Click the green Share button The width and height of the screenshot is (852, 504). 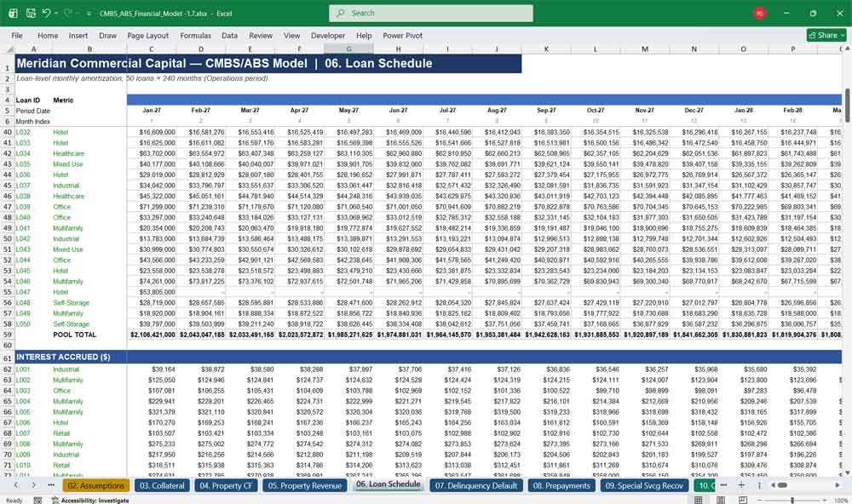[826, 35]
